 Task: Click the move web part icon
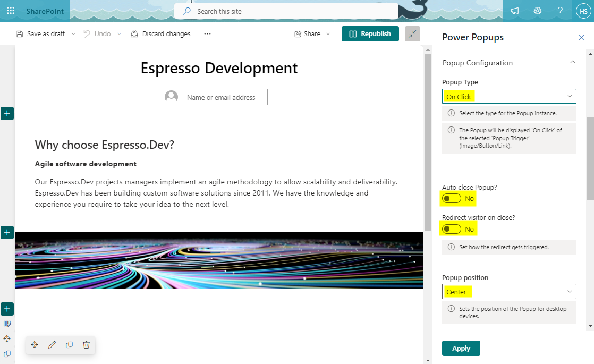[35, 345]
